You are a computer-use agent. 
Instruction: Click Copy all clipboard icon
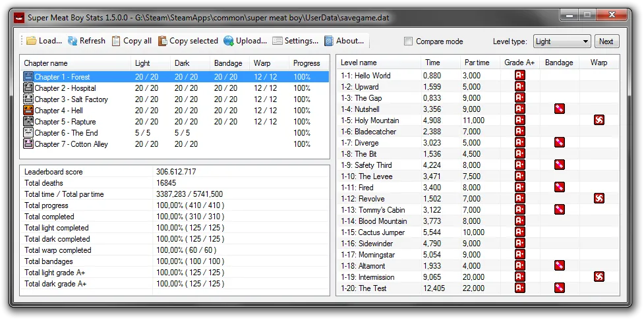tap(117, 41)
